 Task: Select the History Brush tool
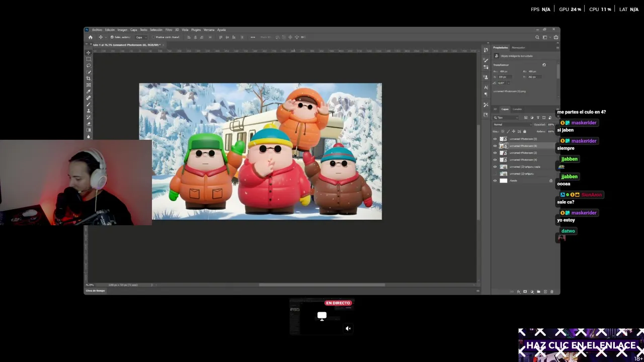(x=89, y=117)
